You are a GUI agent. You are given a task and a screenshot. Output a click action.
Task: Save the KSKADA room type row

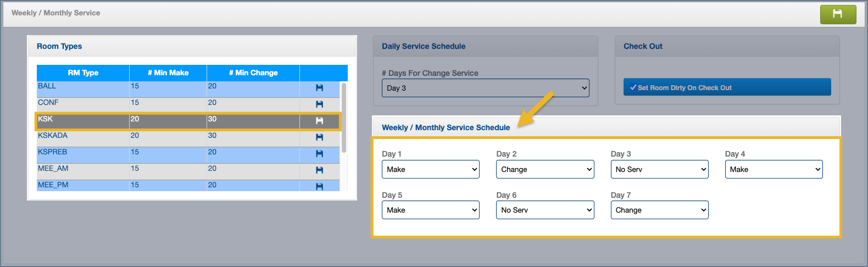coord(319,137)
